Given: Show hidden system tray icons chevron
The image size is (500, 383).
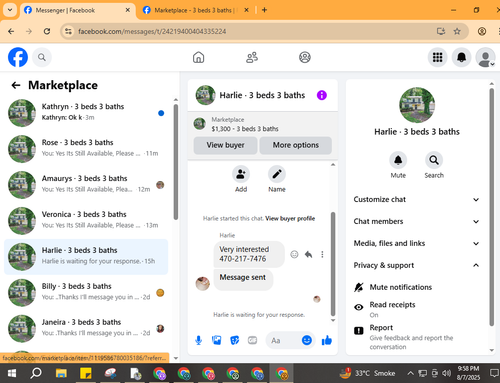Looking at the screenshot, I should (x=411, y=373).
